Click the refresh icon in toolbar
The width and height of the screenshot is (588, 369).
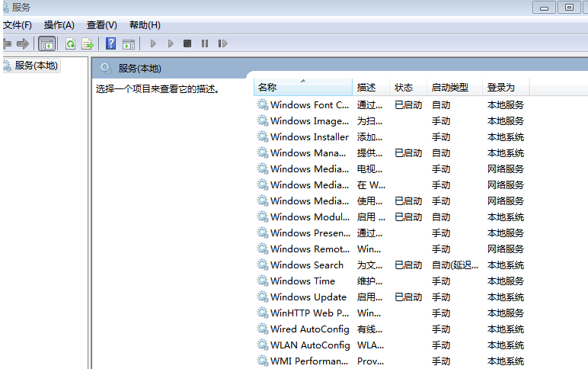pyautogui.click(x=71, y=43)
